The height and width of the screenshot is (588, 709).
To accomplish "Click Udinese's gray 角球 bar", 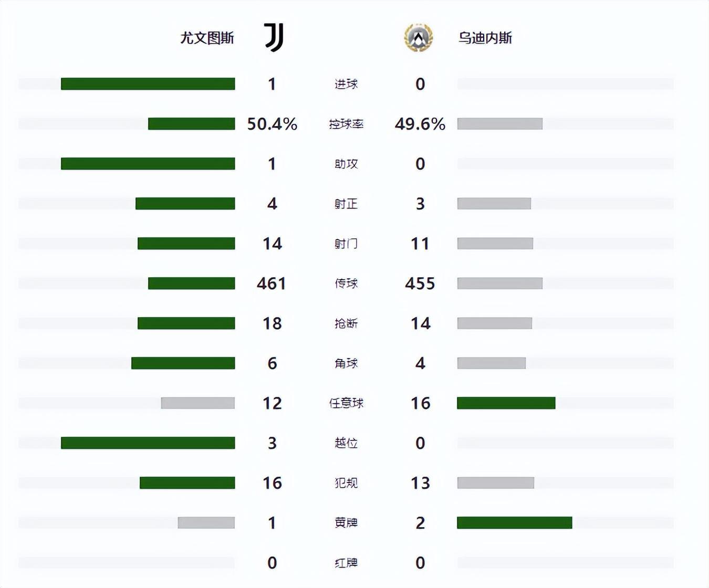I will [491, 363].
